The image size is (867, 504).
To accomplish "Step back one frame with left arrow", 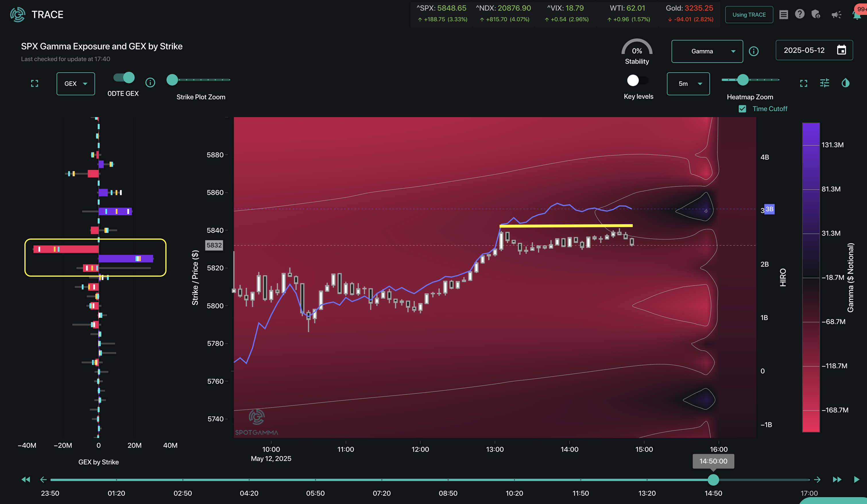I will [43, 479].
